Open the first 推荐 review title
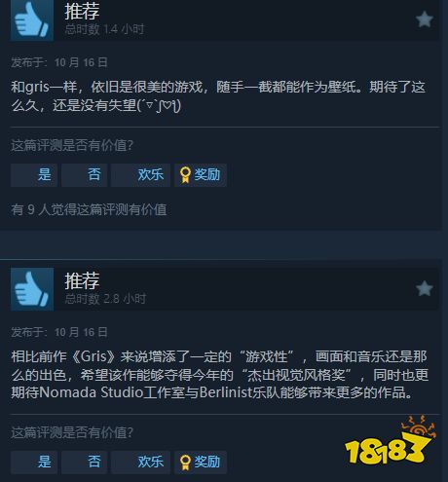448x482 pixels. click(x=82, y=11)
